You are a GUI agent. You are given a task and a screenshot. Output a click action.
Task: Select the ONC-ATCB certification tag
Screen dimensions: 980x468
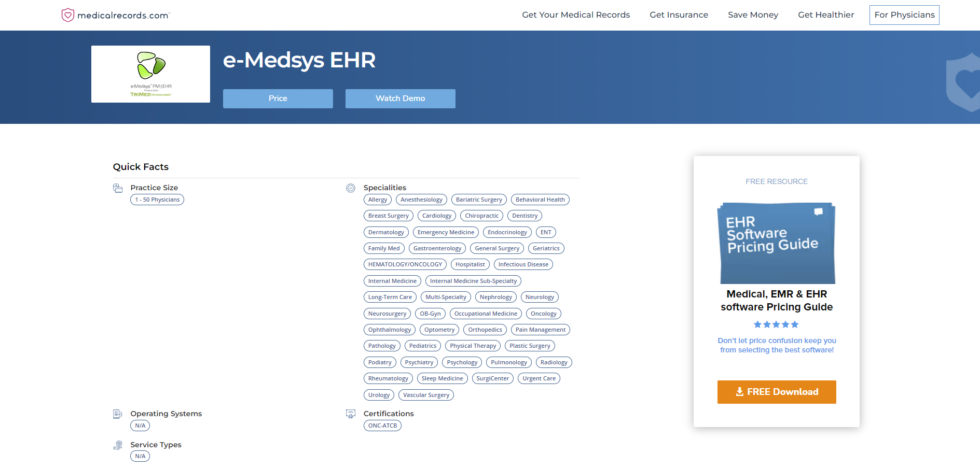coord(382,425)
